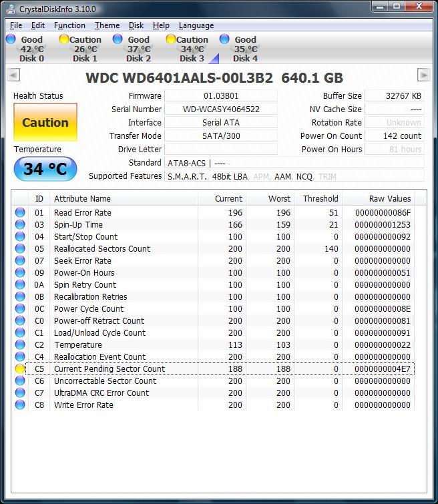This screenshot has height=504, width=438.
Task: Open the Language menu
Action: (196, 25)
